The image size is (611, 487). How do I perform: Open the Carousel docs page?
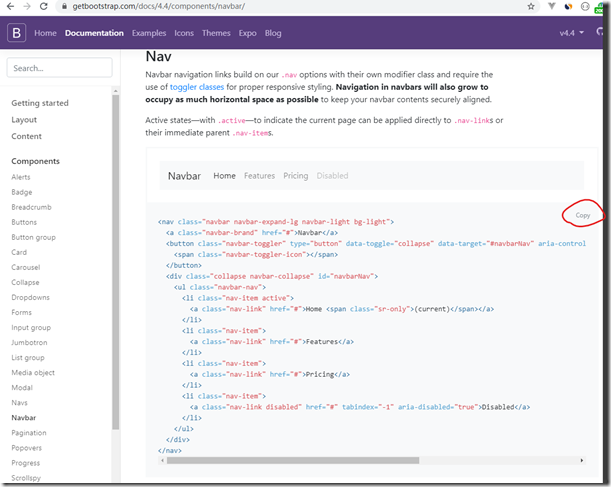coord(26,267)
